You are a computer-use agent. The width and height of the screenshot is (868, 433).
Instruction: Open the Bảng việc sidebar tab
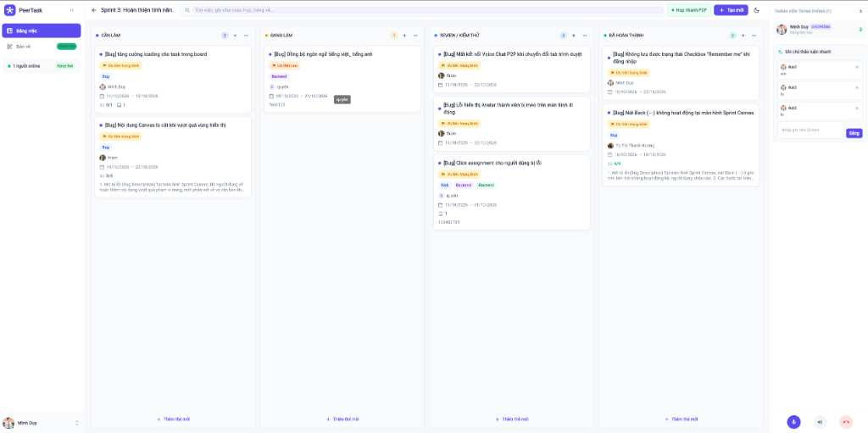(x=42, y=31)
